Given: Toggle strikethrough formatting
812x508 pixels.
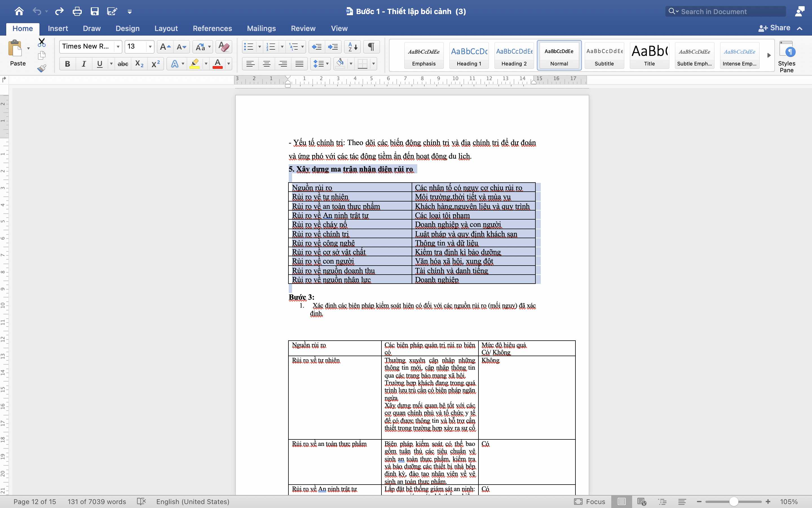Looking at the screenshot, I should coord(123,64).
